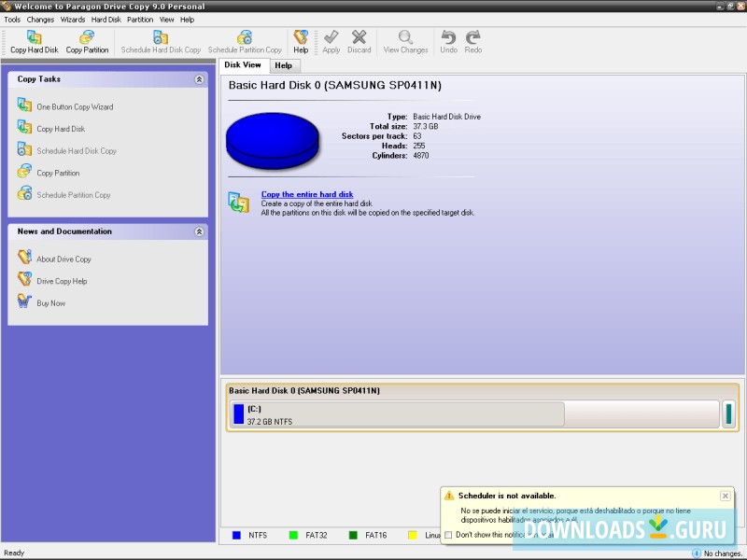Image resolution: width=747 pixels, height=560 pixels.
Task: Click the Buy Now shopping cart icon
Action: pyautogui.click(x=24, y=301)
